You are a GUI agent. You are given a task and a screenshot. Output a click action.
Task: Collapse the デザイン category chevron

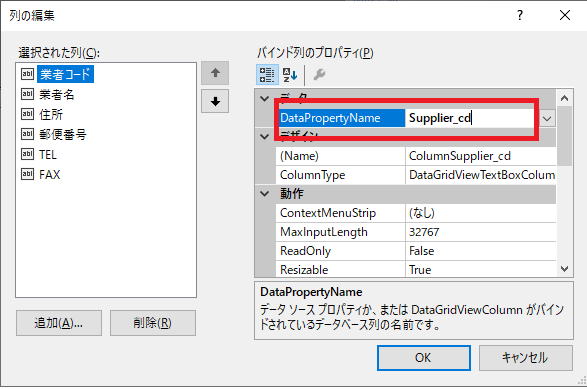[x=265, y=137]
